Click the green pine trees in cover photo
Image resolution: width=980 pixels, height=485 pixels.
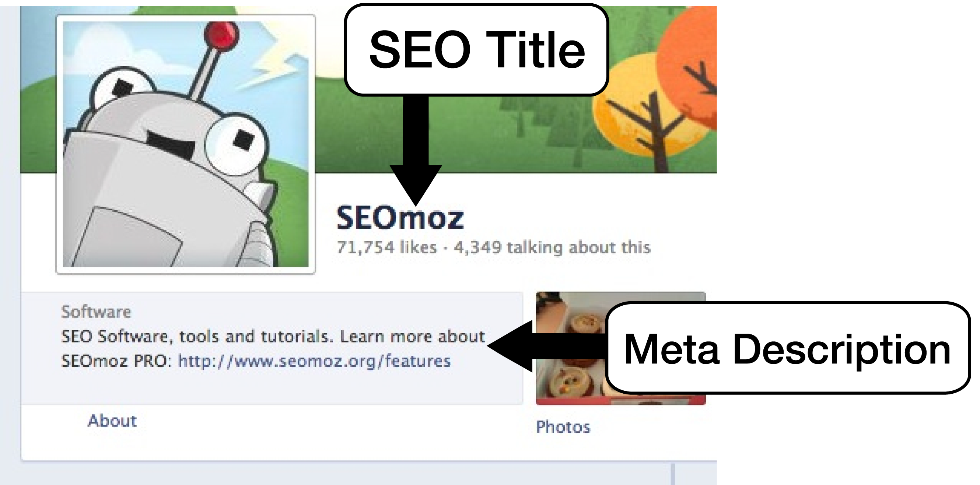tap(540, 122)
